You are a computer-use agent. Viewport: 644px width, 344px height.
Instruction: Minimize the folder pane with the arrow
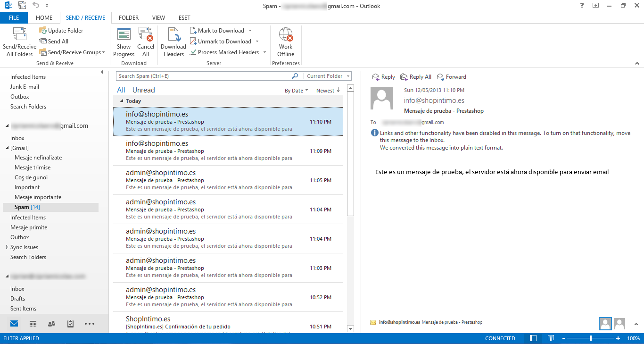click(102, 72)
